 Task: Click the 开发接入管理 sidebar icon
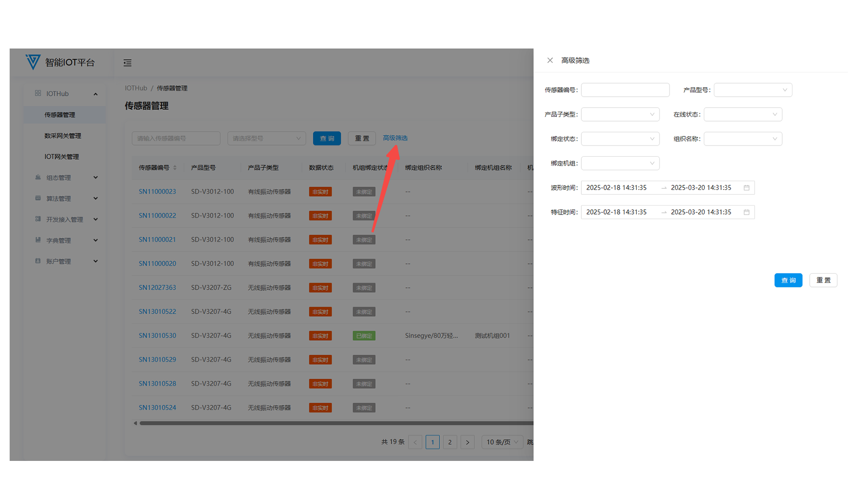point(38,219)
